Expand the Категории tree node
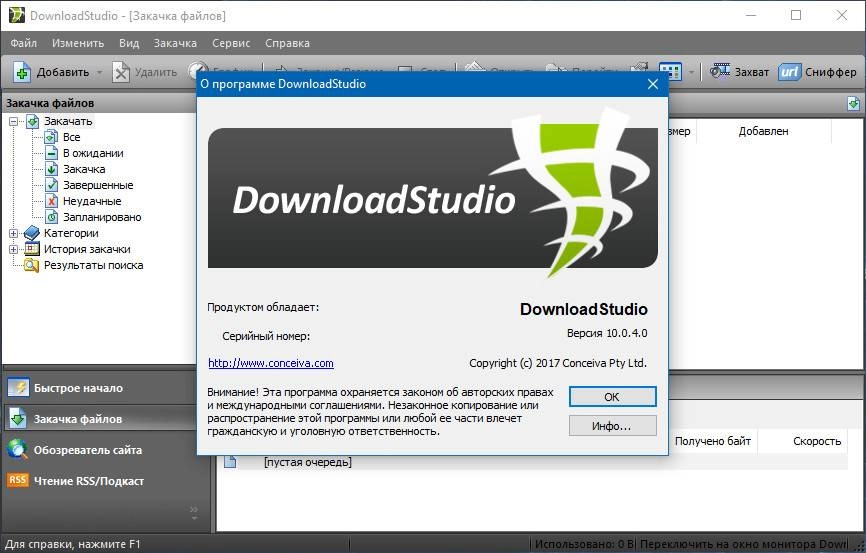 tap(13, 233)
